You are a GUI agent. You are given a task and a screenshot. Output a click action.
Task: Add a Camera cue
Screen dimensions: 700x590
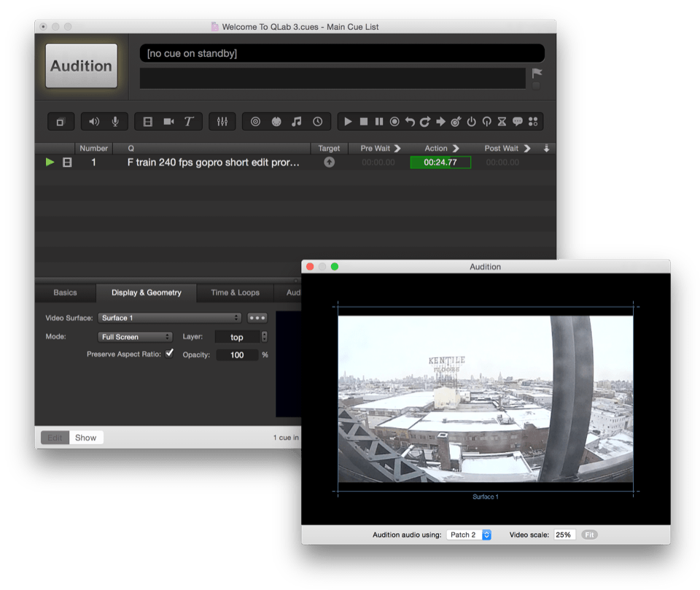click(x=168, y=122)
